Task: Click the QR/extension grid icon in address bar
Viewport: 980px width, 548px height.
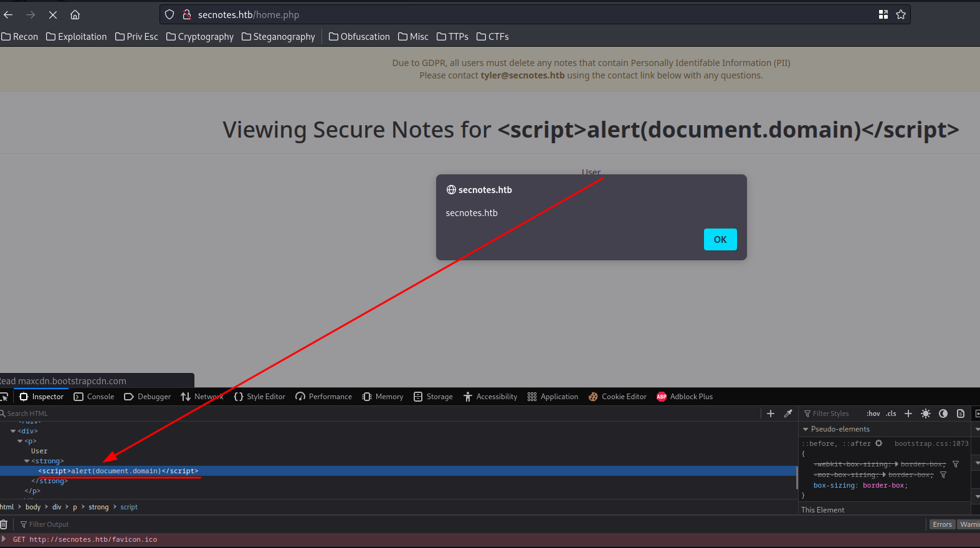Action: (x=883, y=14)
